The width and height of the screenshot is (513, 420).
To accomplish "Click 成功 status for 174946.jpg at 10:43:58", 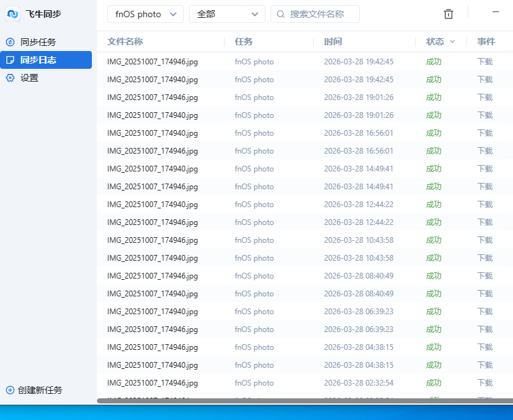I will [434, 240].
